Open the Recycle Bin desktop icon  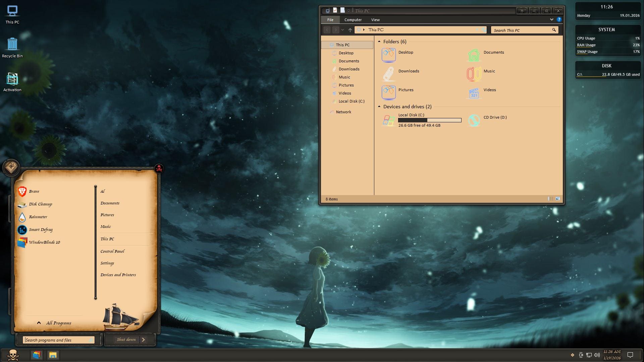[x=12, y=48]
